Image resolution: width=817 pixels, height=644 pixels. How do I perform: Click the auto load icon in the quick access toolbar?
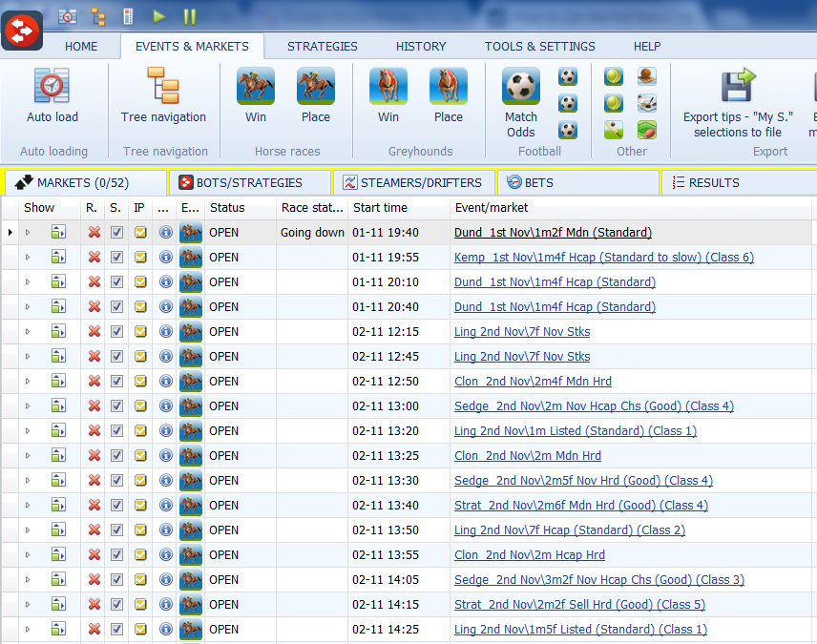tap(67, 16)
